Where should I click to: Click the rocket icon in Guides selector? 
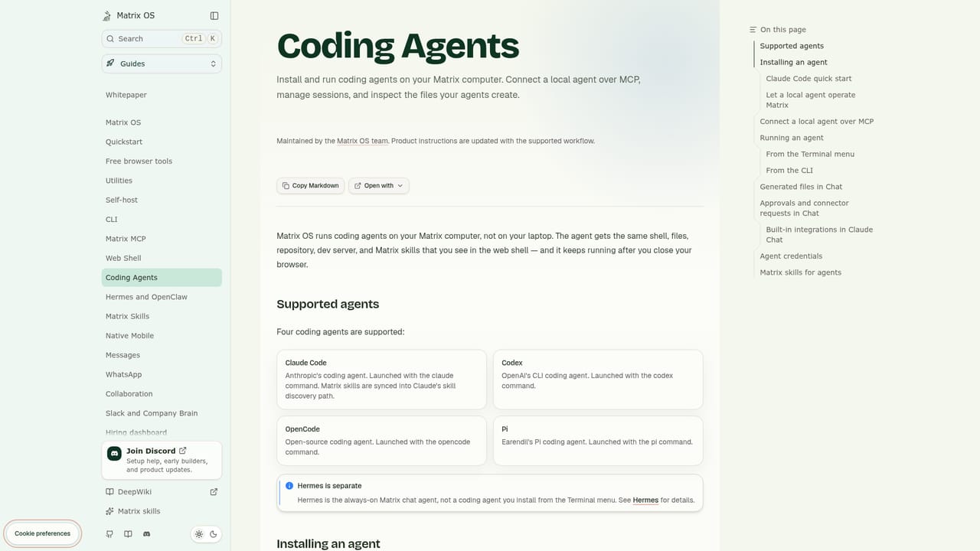[110, 64]
